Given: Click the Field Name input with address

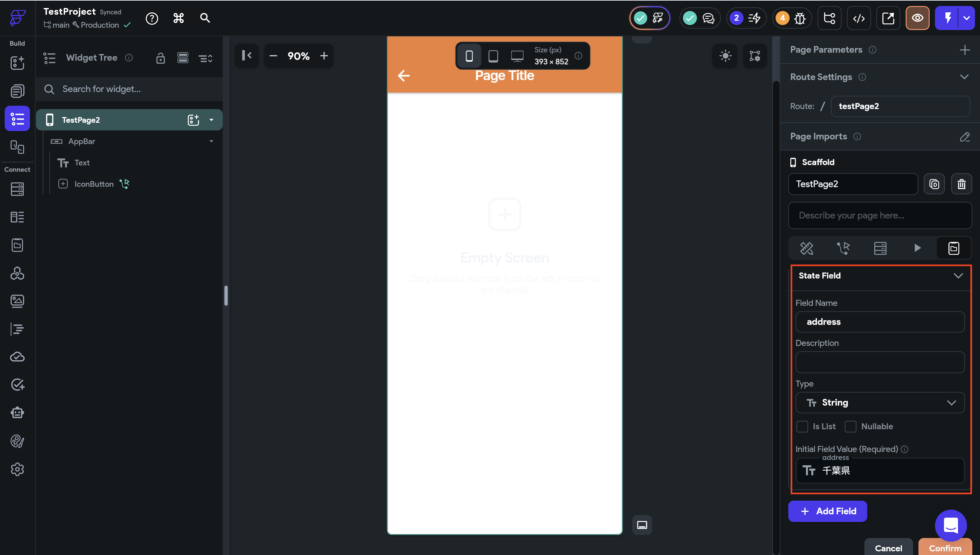Looking at the screenshot, I should pyautogui.click(x=880, y=322).
